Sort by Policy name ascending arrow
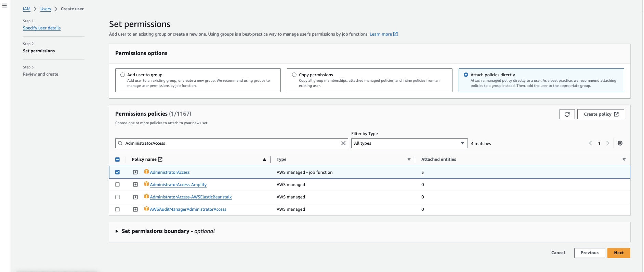The width and height of the screenshot is (644, 272). pyautogui.click(x=264, y=159)
